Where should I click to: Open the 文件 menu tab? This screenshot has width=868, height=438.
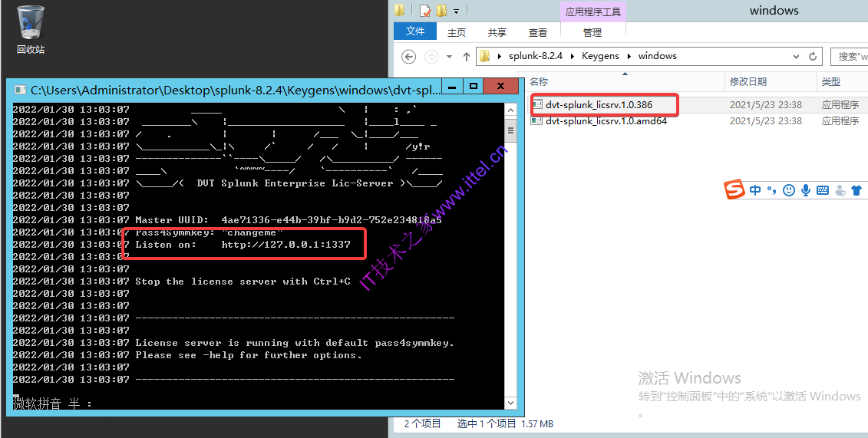(x=415, y=31)
